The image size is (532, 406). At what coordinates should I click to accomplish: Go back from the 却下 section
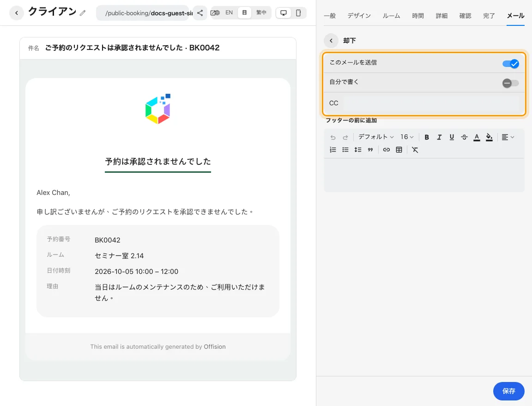[x=331, y=40]
